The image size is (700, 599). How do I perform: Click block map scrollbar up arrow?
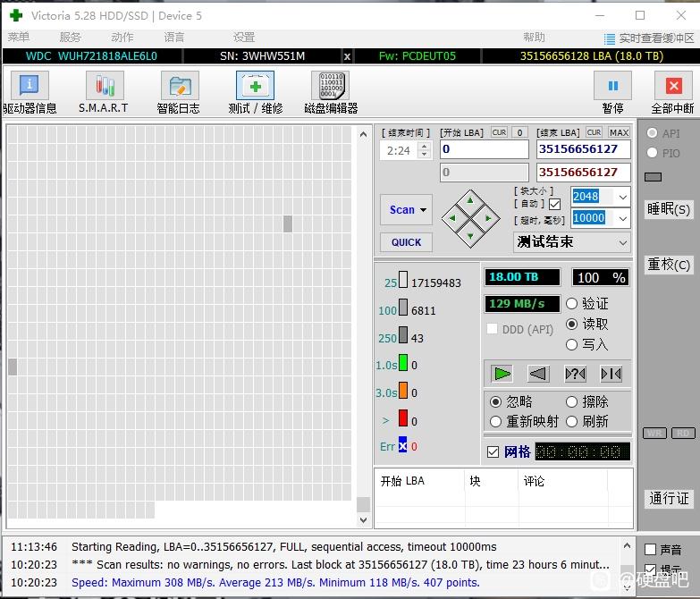363,134
